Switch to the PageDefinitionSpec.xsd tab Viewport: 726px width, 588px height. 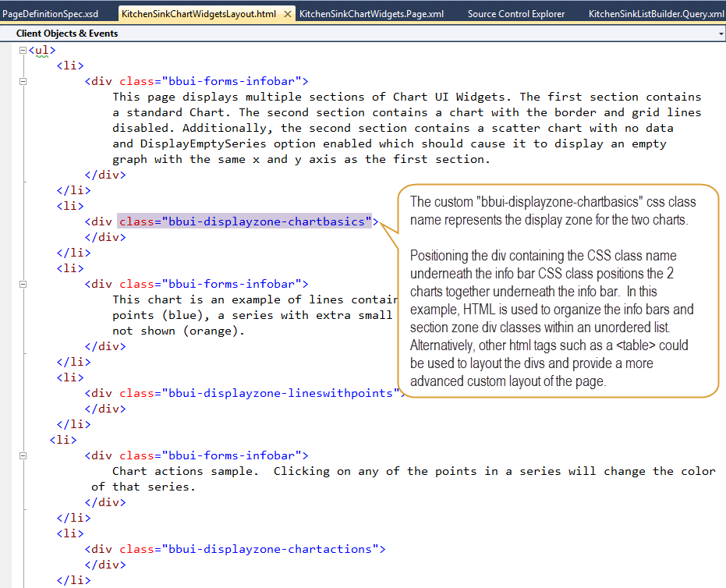pyautogui.click(x=51, y=14)
